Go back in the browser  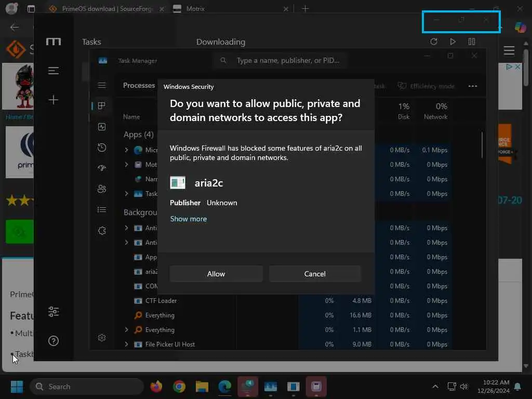coord(14,27)
